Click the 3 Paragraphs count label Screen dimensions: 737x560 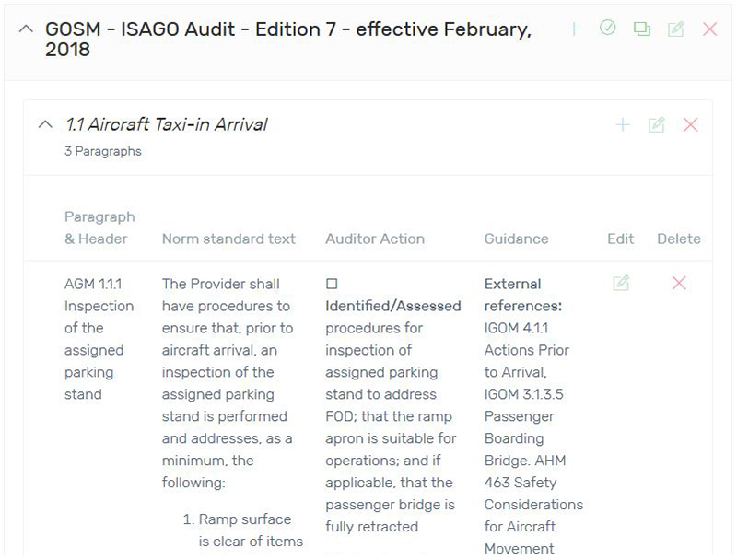(x=103, y=151)
